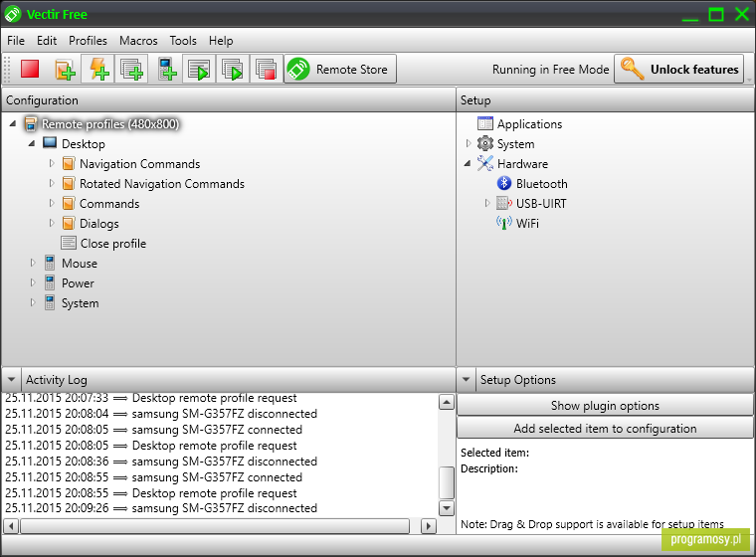
Task: Select the 'Navigation Commands' tree label
Action: click(140, 164)
